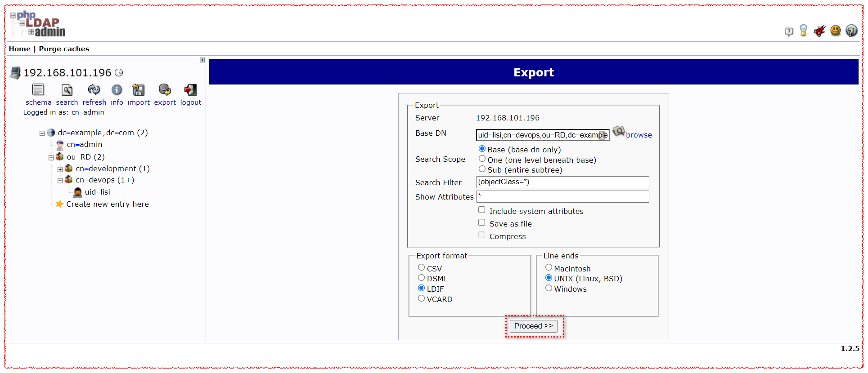This screenshot has width=868, height=373.
Task: Click the light bulb feature request icon
Action: click(x=803, y=31)
